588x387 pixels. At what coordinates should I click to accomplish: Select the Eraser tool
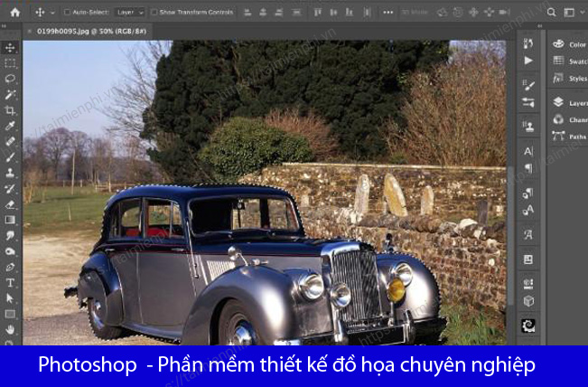click(x=10, y=204)
